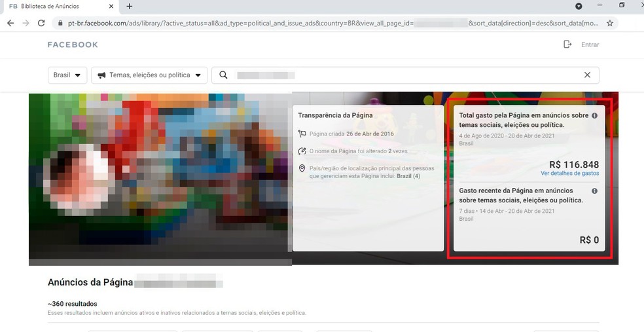Viewport: 644px width, 332px height.
Task: Click the ~360 resultados text
Action: [x=72, y=304]
